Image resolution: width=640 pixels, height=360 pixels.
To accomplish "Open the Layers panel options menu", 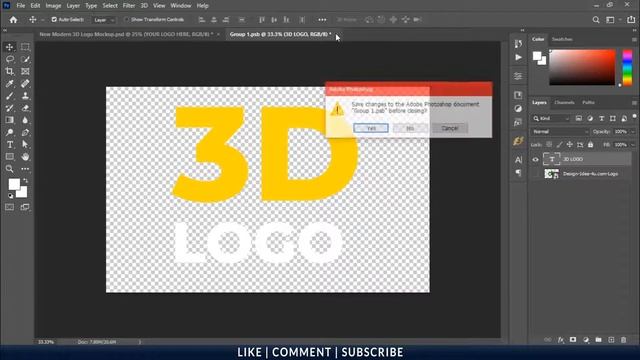I will 634,103.
